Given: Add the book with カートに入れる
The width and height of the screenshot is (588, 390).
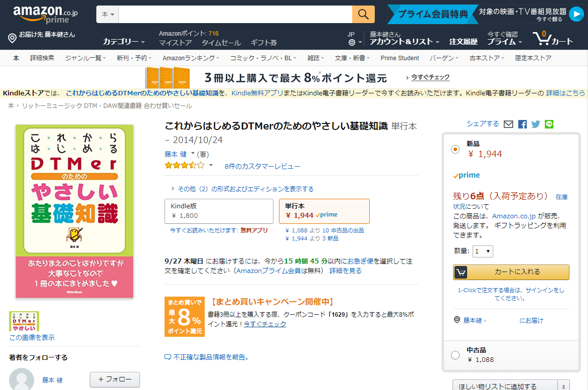Looking at the screenshot, I should 511,272.
